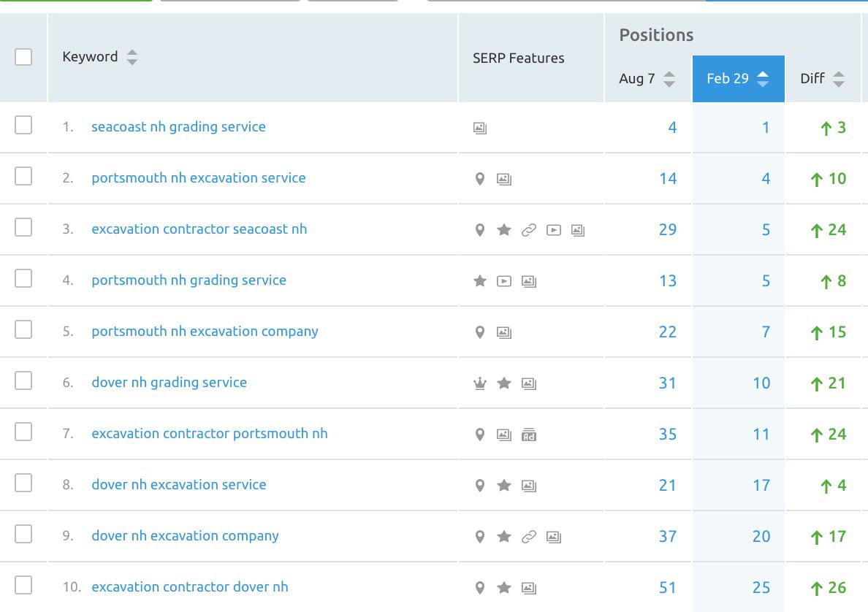Check the box for dover nh excavation company
Image resolution: width=868 pixels, height=612 pixels.
(x=23, y=534)
